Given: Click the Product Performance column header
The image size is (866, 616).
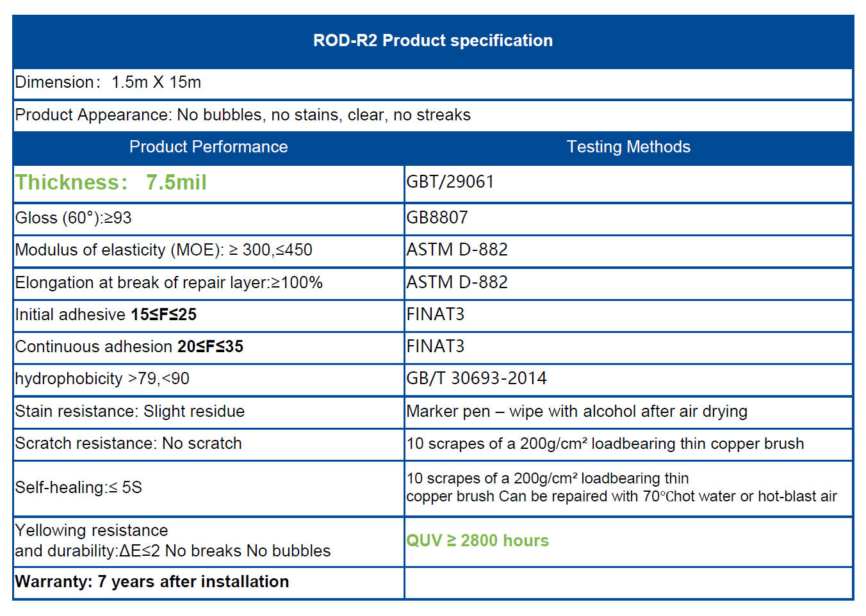Looking at the screenshot, I should coord(208,147).
